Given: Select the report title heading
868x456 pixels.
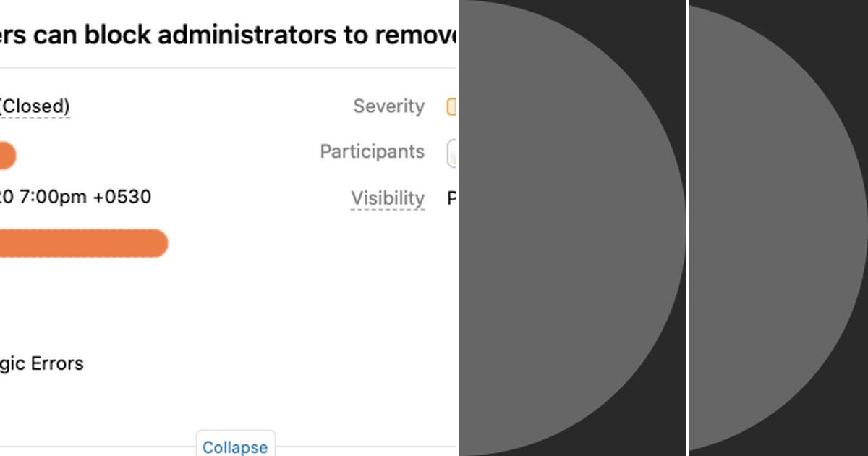Looking at the screenshot, I should [x=217, y=34].
